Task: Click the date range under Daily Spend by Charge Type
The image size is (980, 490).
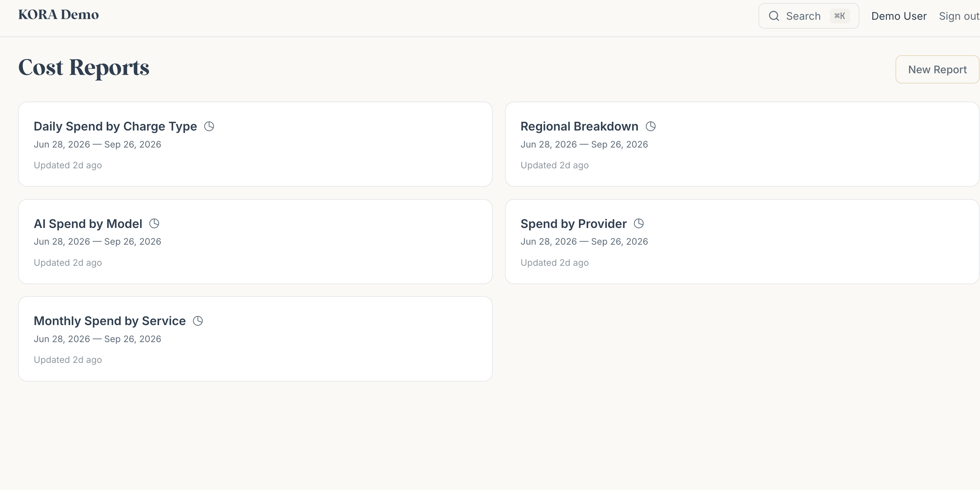Action: [97, 144]
